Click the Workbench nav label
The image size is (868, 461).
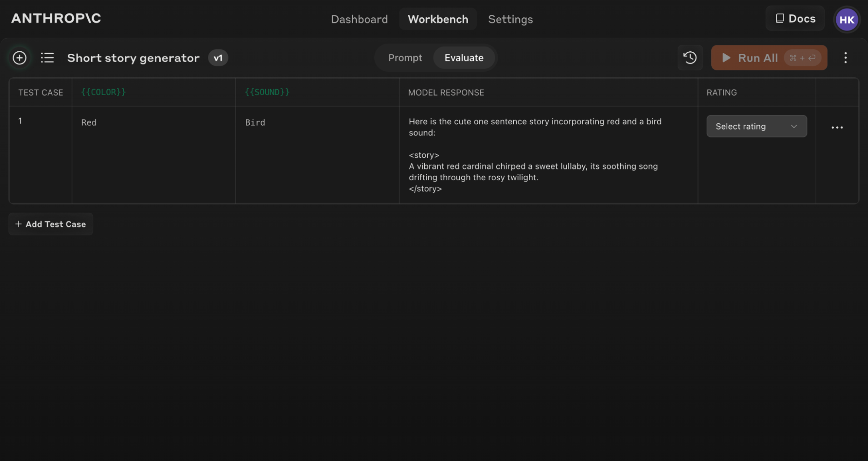coord(438,19)
